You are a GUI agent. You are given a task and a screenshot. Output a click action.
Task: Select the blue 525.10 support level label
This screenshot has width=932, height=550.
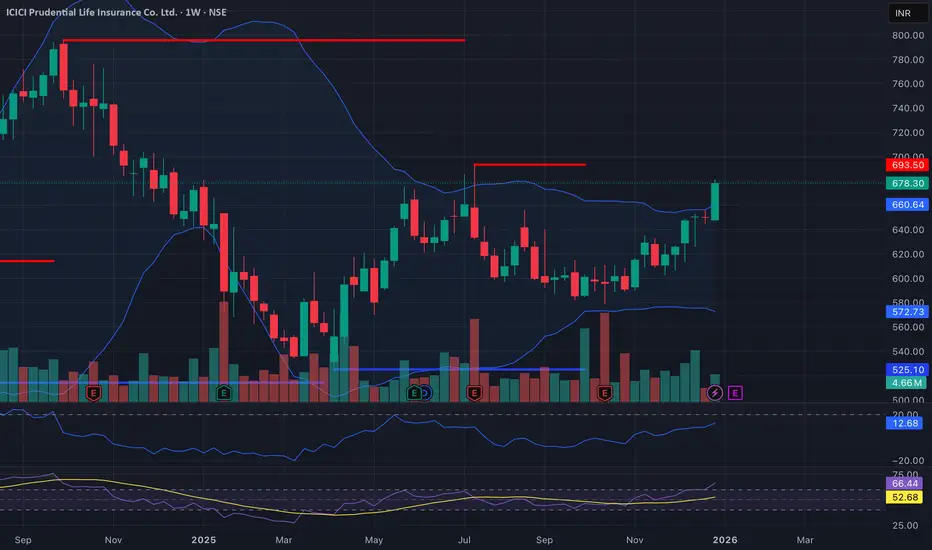[907, 370]
